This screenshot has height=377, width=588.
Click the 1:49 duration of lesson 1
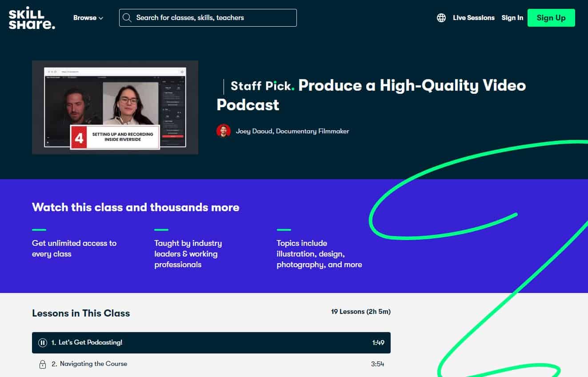click(378, 343)
